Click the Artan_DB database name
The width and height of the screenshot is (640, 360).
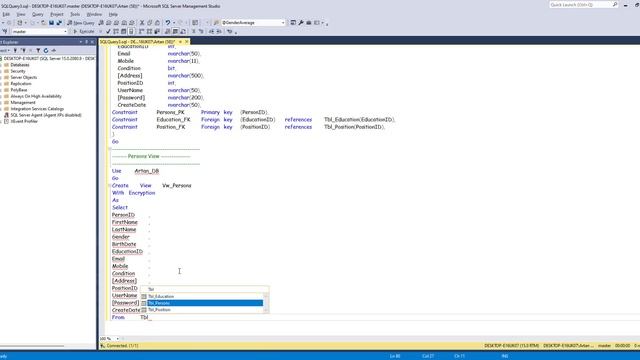coord(147,171)
